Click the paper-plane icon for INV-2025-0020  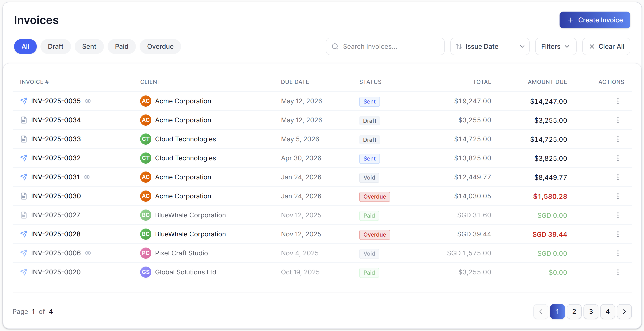[24, 272]
